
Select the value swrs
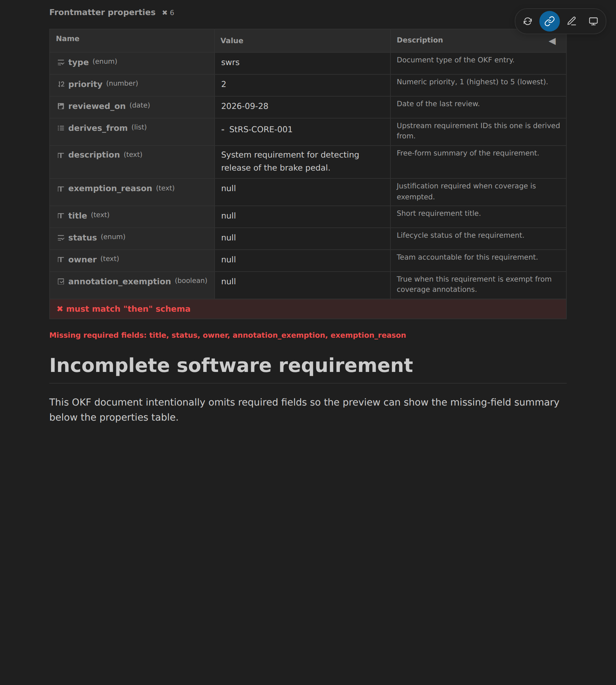[230, 62]
